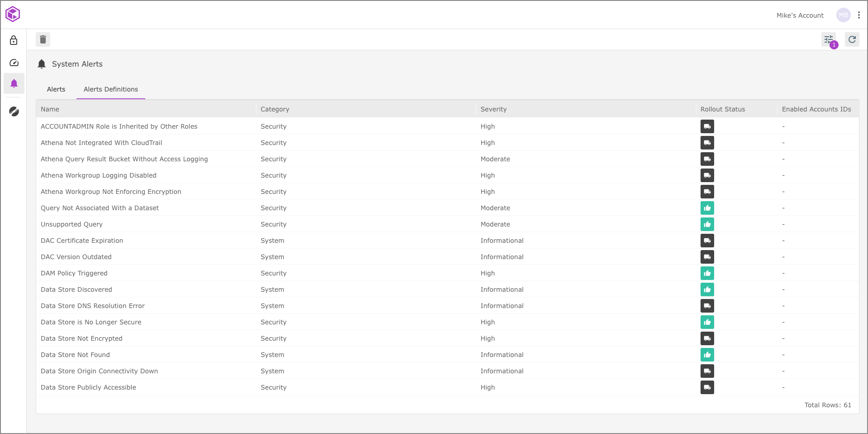Open the dashboard gauge icon in sidebar
This screenshot has width=868, height=434.
tap(14, 63)
